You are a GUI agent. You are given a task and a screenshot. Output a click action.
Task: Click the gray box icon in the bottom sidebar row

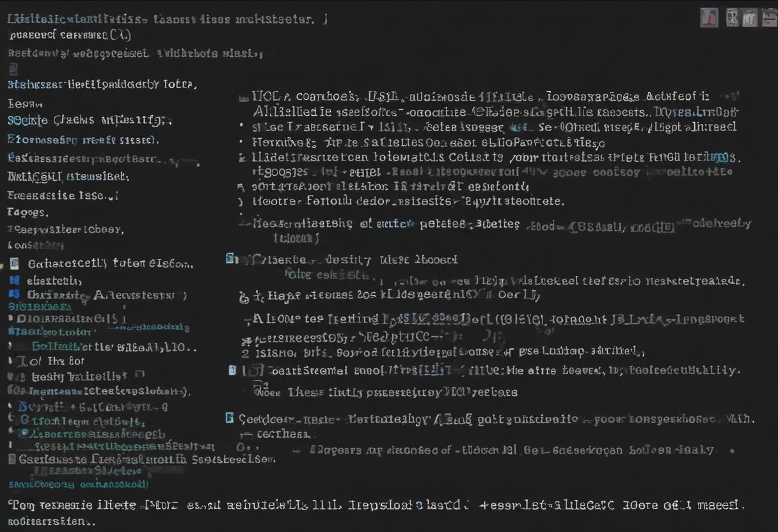coord(12,458)
